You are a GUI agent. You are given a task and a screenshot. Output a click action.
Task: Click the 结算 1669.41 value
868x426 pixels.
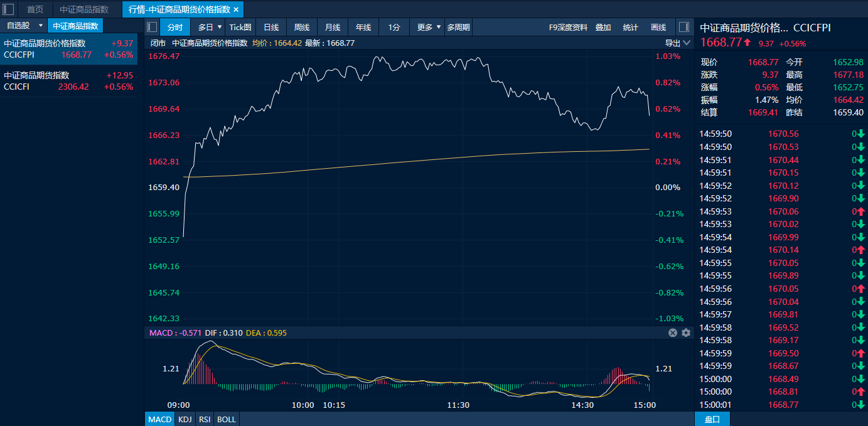click(x=763, y=112)
